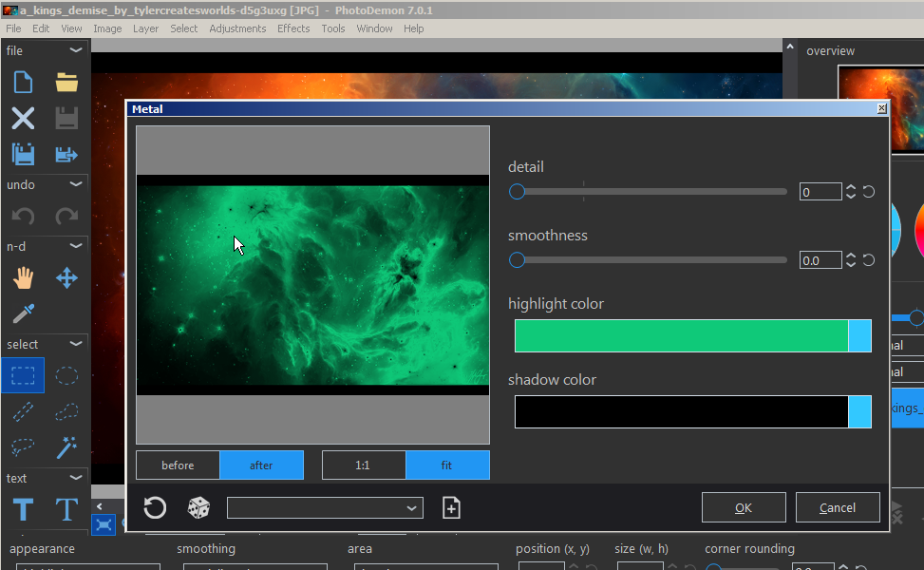The width and height of the screenshot is (924, 570).
Task: Select the Magic wand tool
Action: (x=66, y=447)
